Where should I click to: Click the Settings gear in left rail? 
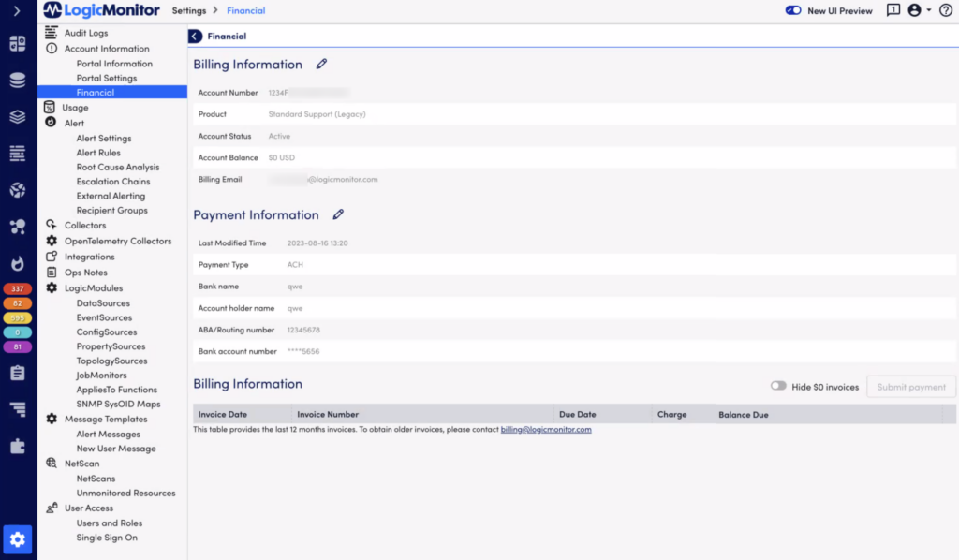click(17, 539)
